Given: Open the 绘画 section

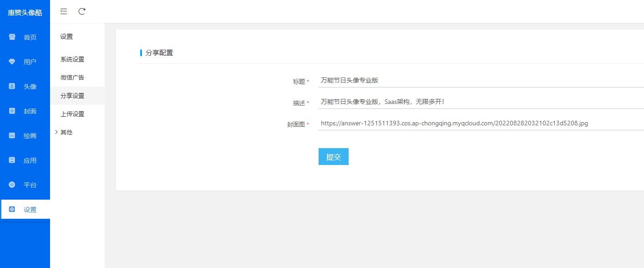Looking at the screenshot, I should click(25, 135).
